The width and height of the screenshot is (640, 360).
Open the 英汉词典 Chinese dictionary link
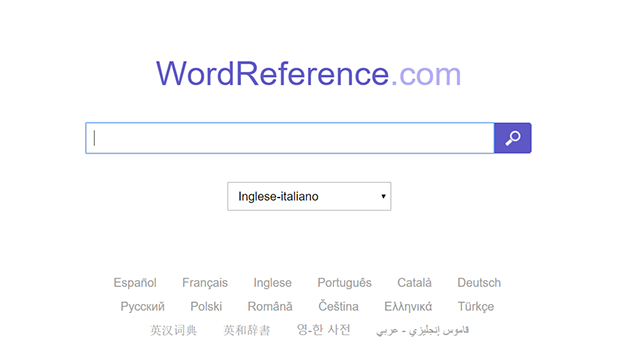[173, 330]
